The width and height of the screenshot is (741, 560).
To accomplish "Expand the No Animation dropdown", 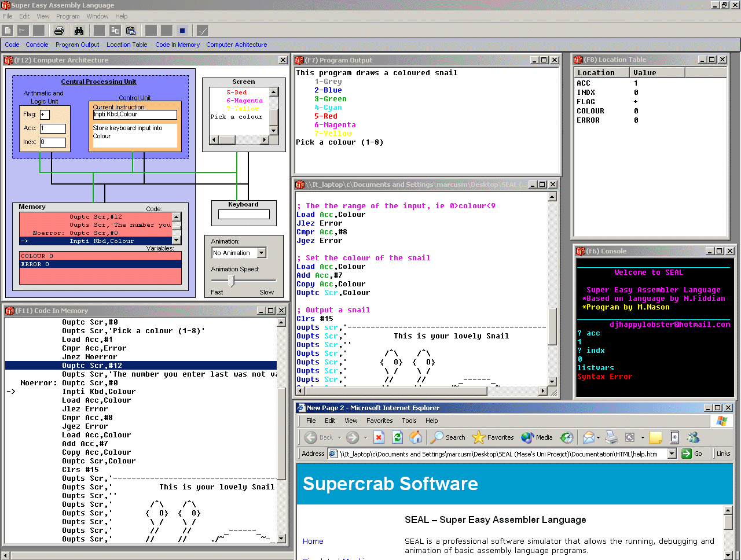I will tap(262, 253).
